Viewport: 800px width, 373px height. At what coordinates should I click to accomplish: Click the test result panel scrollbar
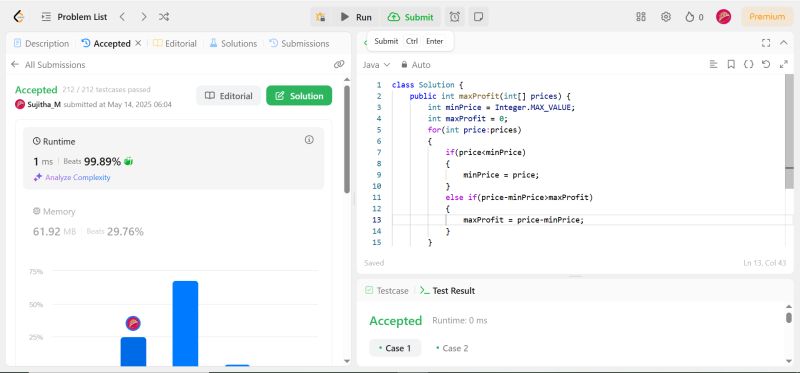coord(789,317)
